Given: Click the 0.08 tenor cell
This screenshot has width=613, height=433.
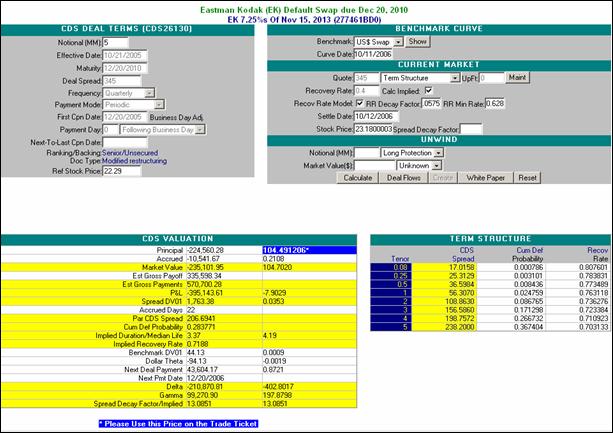Looking at the screenshot, I should [x=391, y=267].
